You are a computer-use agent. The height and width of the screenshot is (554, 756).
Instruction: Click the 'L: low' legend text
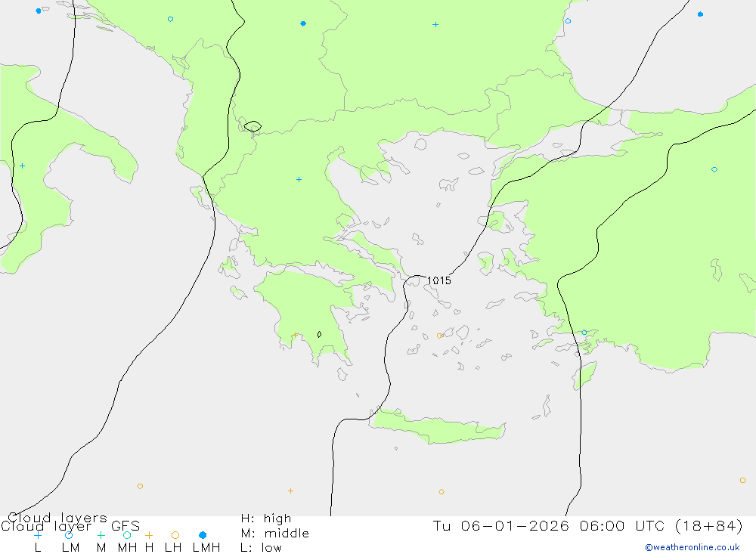point(261,548)
